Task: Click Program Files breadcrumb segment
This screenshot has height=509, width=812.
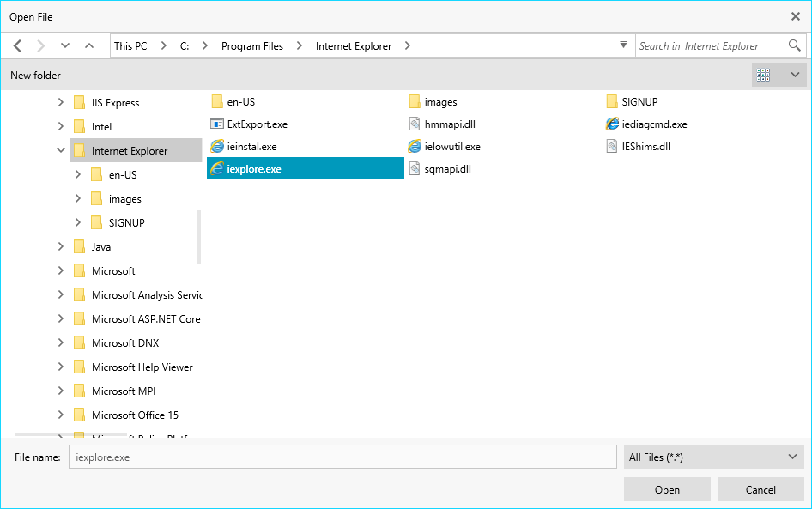Action: pyautogui.click(x=252, y=46)
